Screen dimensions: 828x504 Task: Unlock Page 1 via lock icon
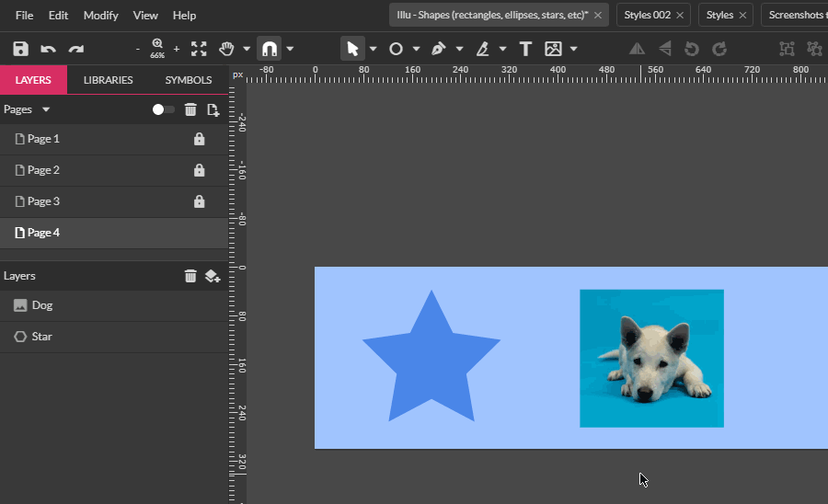pos(199,139)
